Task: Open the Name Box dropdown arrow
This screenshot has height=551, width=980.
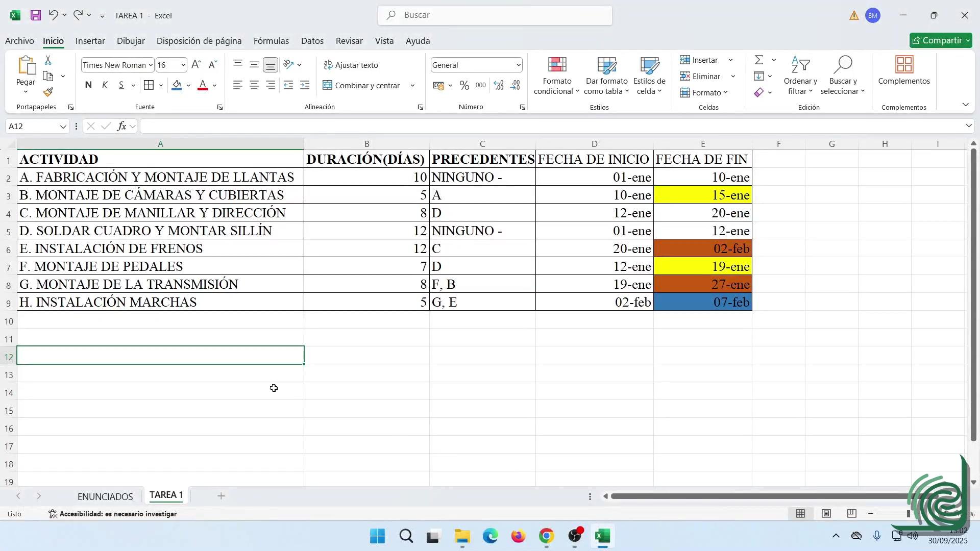Action: point(63,127)
